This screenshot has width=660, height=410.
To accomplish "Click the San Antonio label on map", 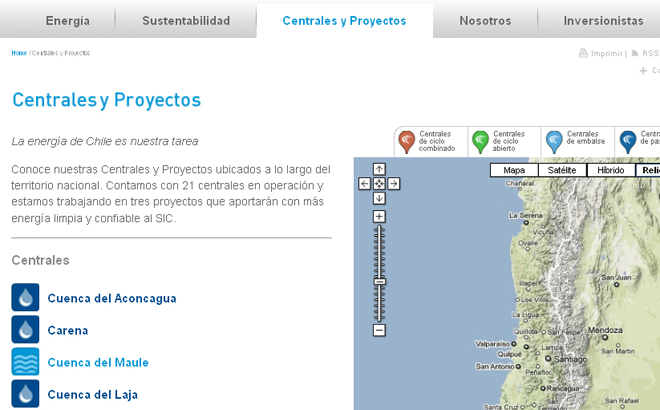I will [x=495, y=367].
